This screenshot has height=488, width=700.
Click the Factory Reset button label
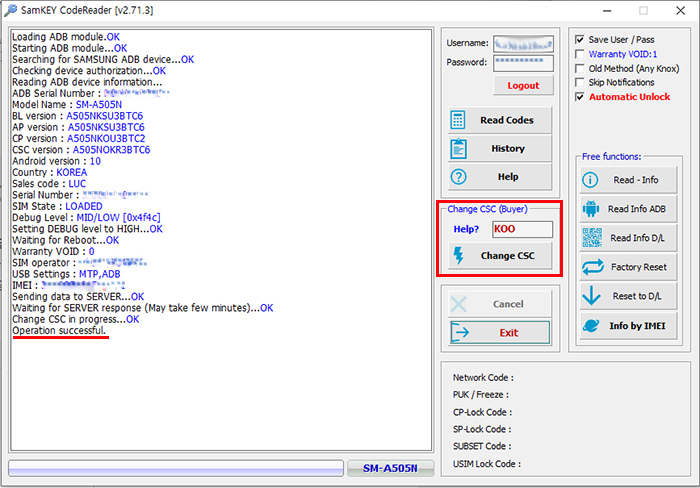coord(639,267)
